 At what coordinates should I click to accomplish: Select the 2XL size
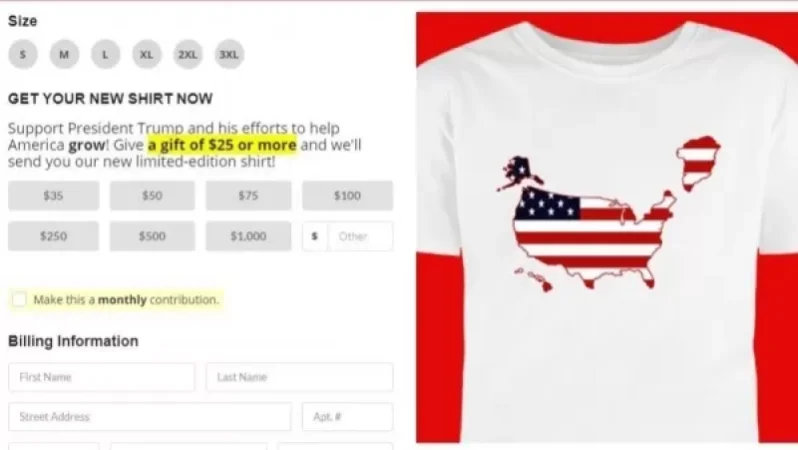[x=188, y=54]
